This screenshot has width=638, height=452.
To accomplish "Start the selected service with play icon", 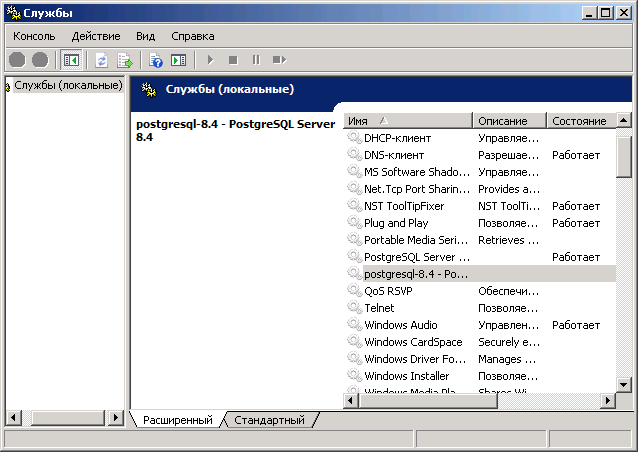I will tap(210, 60).
